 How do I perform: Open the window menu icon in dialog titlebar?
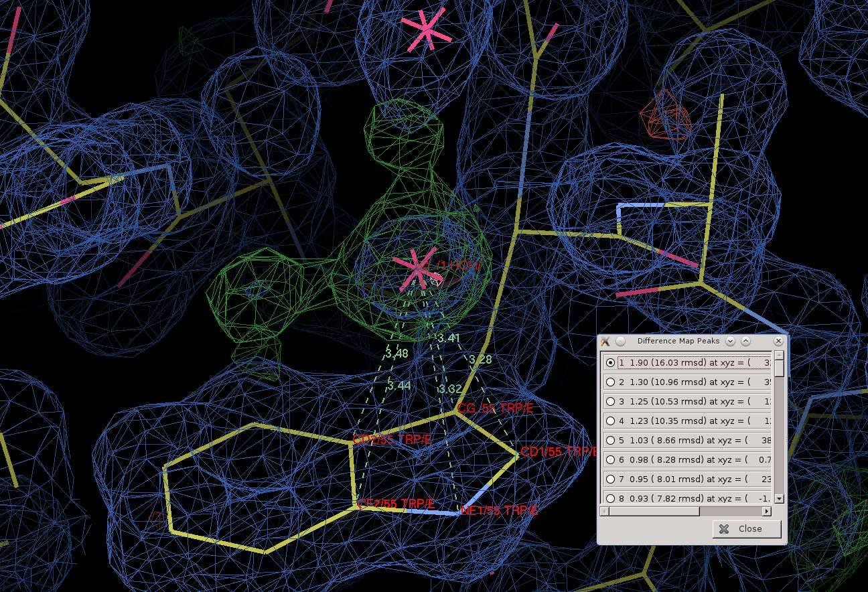tap(605, 341)
